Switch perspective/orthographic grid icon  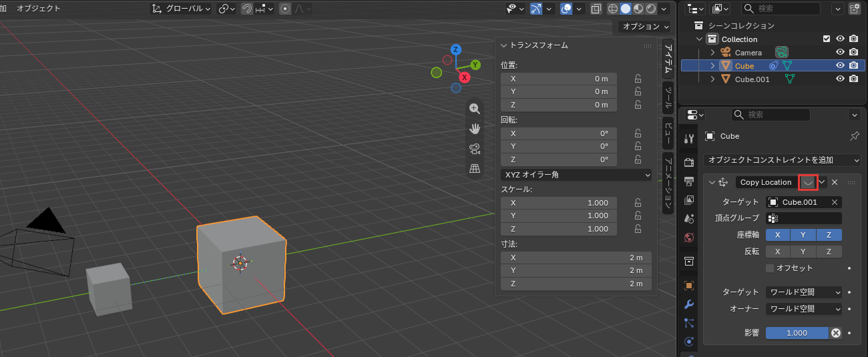pyautogui.click(x=475, y=169)
